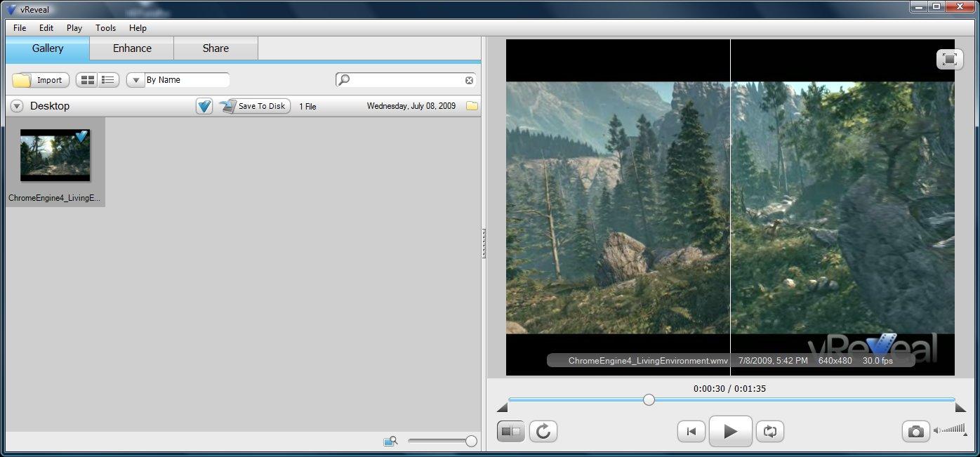Open the Help menu
The image size is (980, 457).
(138, 28)
